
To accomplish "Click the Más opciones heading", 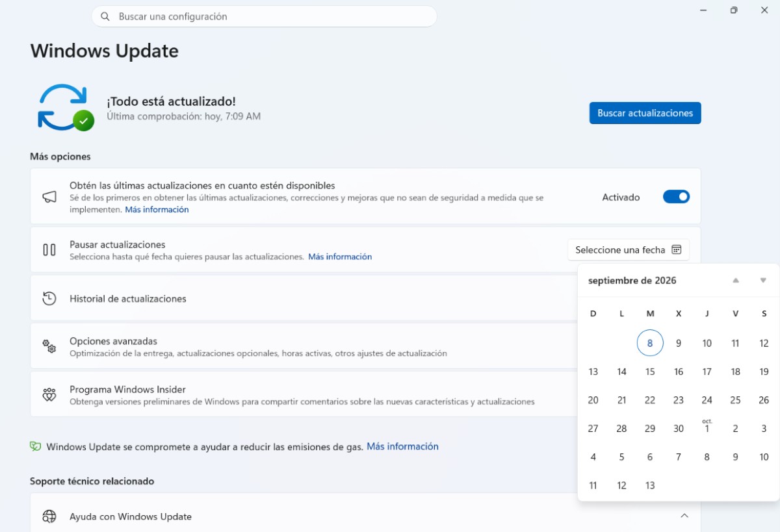I will click(x=60, y=157).
